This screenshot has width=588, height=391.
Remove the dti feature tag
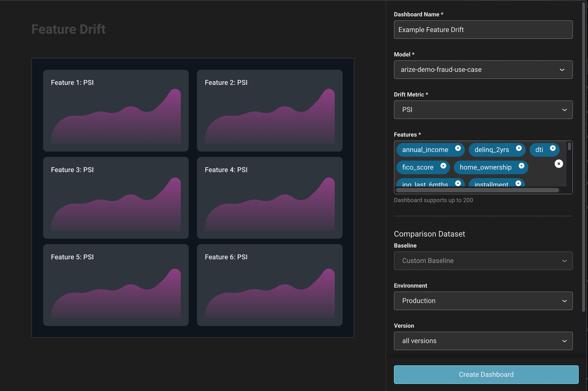[x=553, y=148]
